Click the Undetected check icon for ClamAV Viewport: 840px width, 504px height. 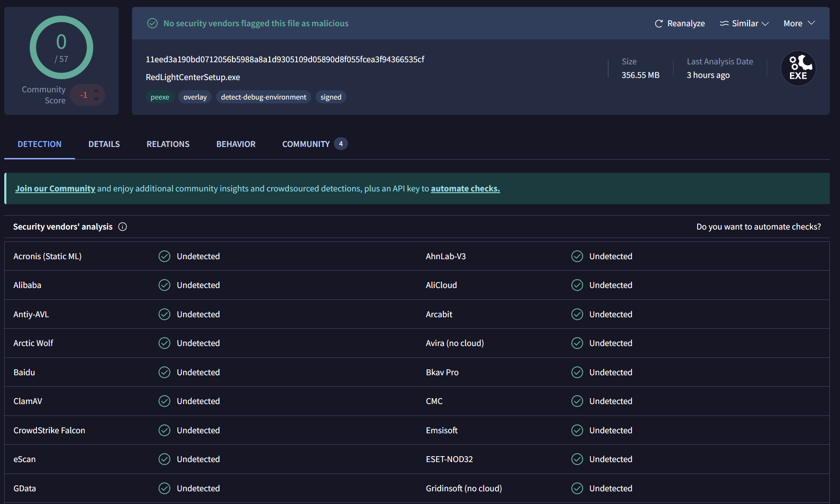coord(164,401)
